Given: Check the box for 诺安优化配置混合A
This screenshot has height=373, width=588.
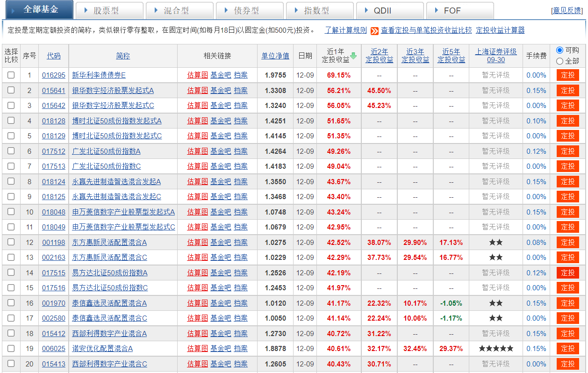Looking at the screenshot, I should [x=11, y=348].
